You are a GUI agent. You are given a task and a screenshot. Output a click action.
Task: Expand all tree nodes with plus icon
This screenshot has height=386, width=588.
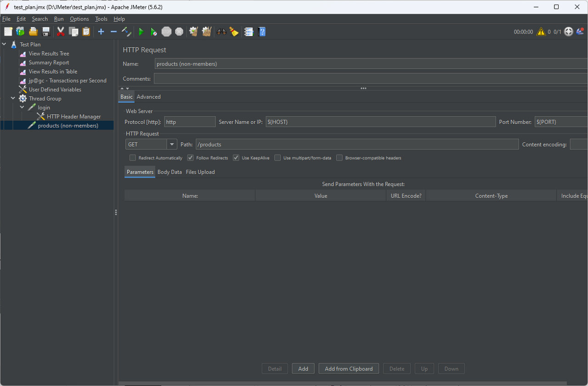(x=101, y=32)
